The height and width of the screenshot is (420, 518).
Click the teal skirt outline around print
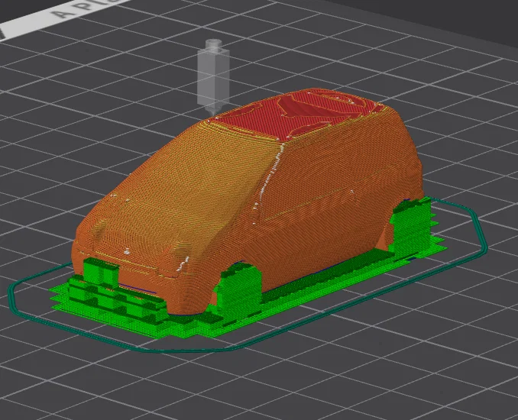click(248, 276)
